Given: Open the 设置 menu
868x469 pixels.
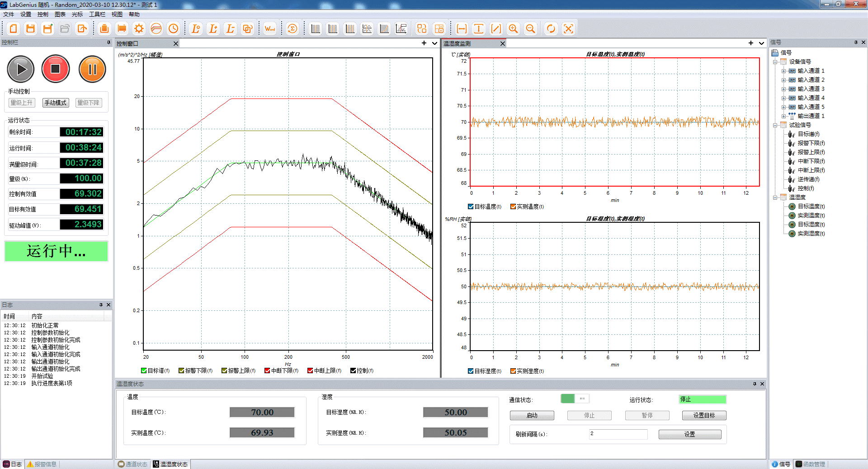Looking at the screenshot, I should (x=26, y=14).
